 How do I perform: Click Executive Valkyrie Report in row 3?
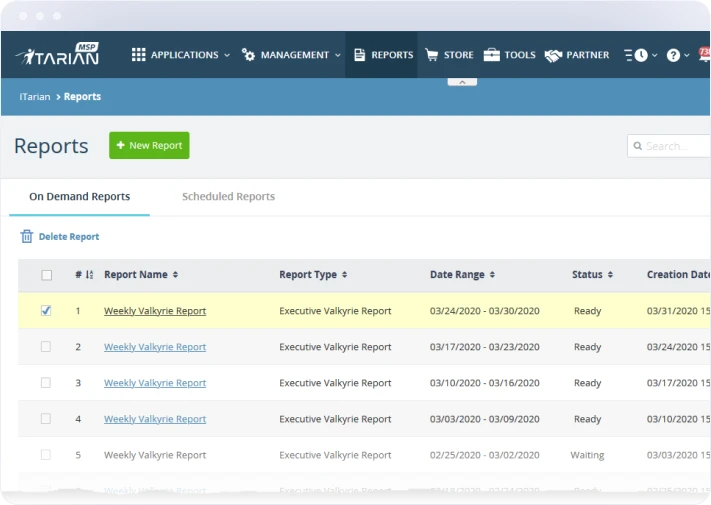click(x=335, y=383)
